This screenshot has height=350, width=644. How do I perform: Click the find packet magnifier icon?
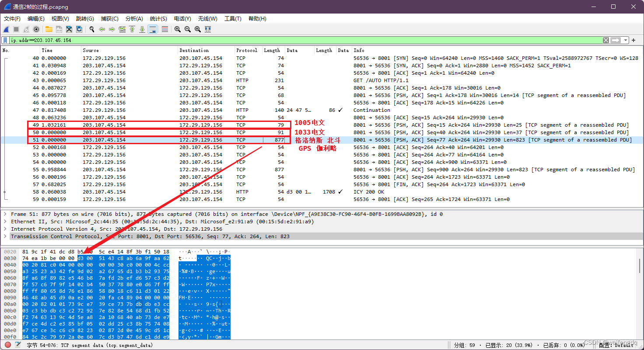92,29
